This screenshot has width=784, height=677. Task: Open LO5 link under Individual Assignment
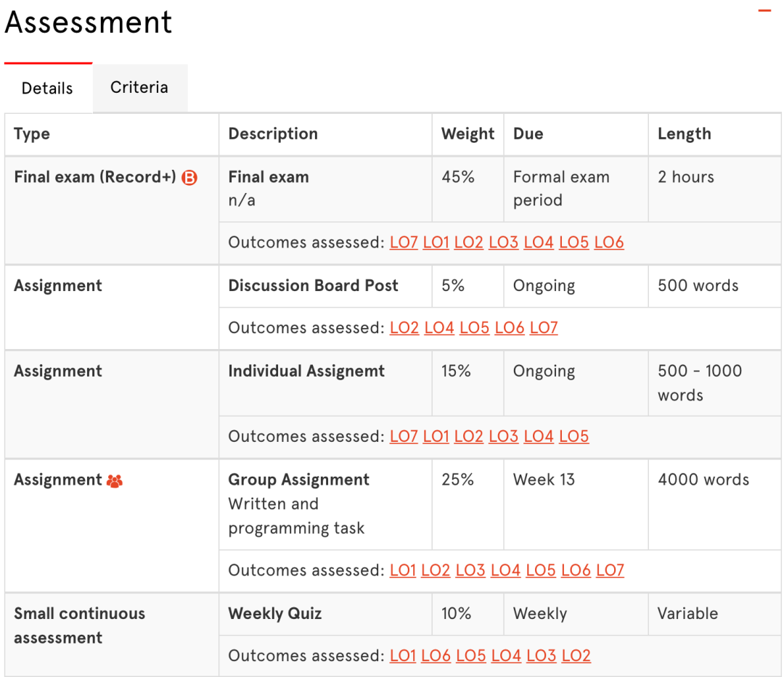coord(573,437)
